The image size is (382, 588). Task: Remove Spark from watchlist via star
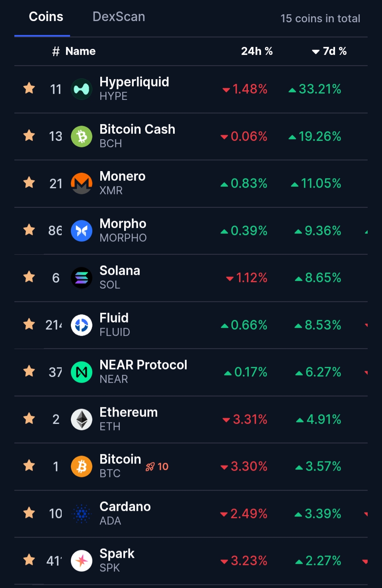pos(29,560)
